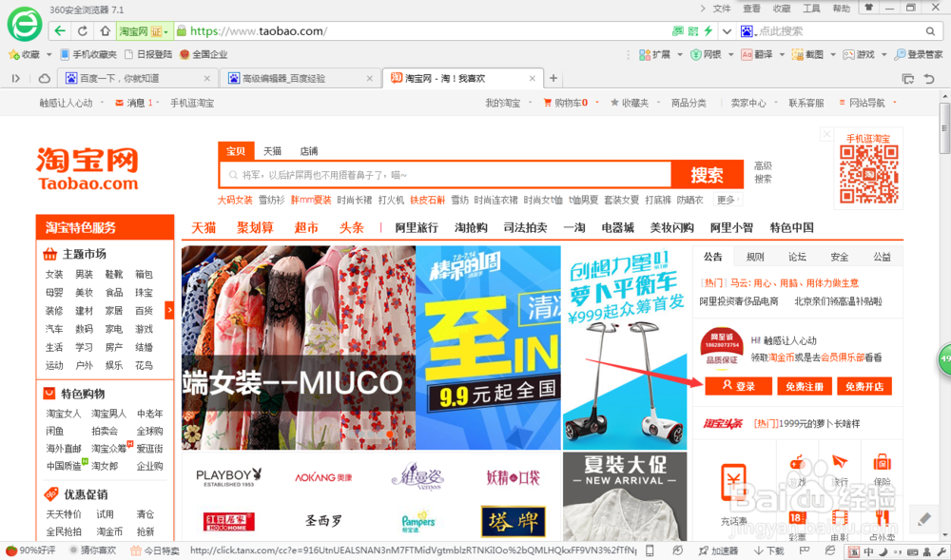Toggle half-width mode via the moon icon

click(x=882, y=550)
